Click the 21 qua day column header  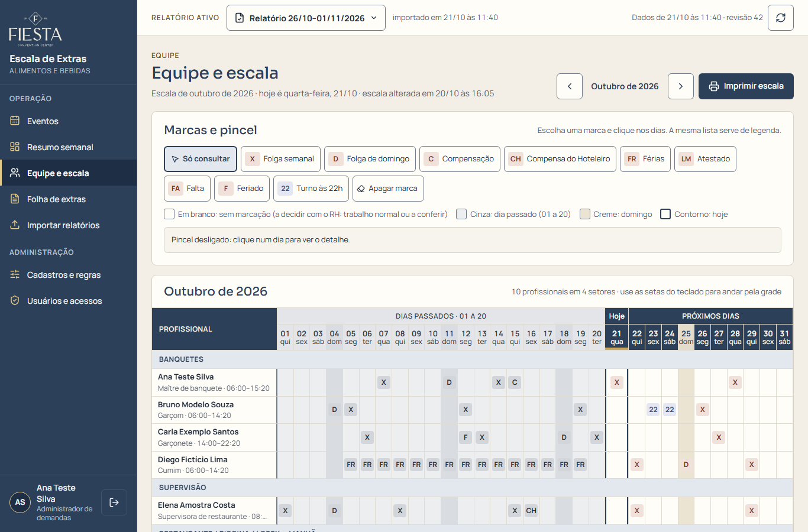(617, 337)
